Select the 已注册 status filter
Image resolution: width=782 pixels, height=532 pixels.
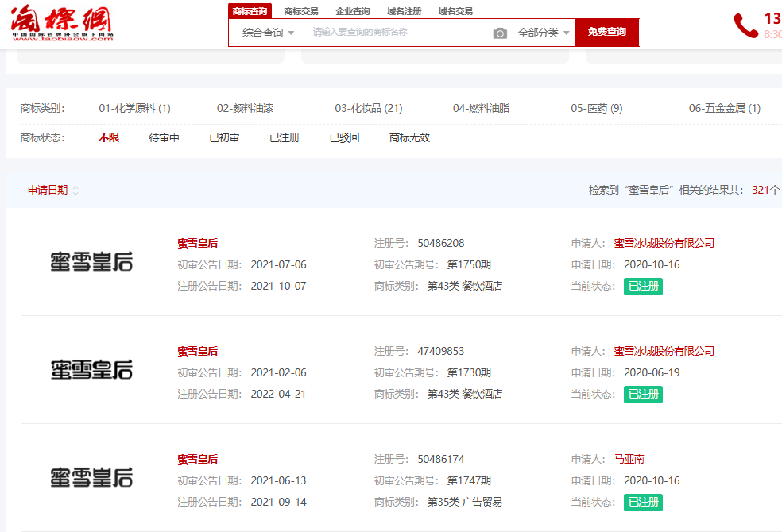point(284,137)
